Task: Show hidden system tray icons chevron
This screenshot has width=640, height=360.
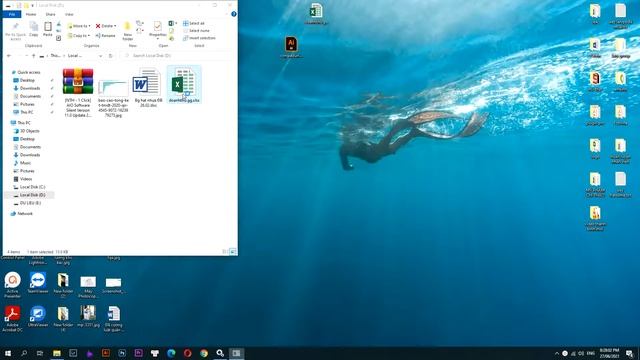Action: click(x=557, y=353)
